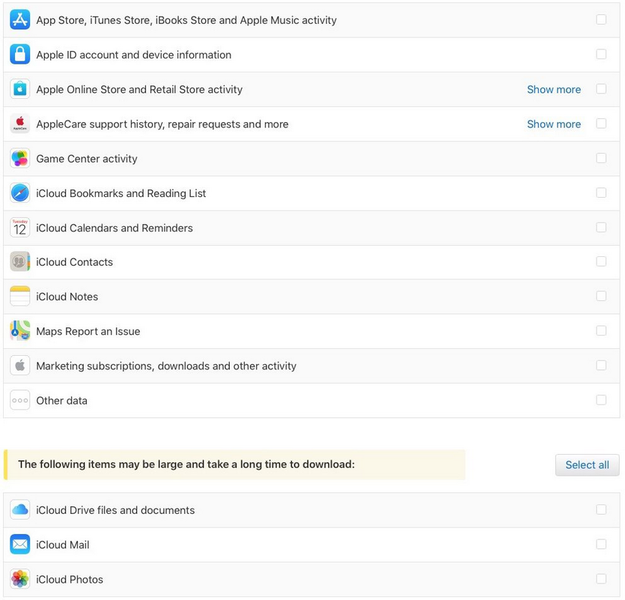
Task: Click 'iCloud Mail' label
Action: (63, 545)
